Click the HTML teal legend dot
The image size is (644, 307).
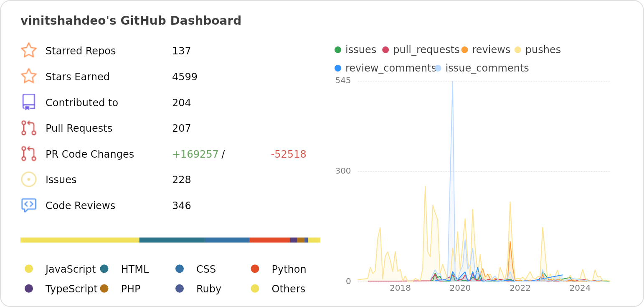click(x=104, y=269)
